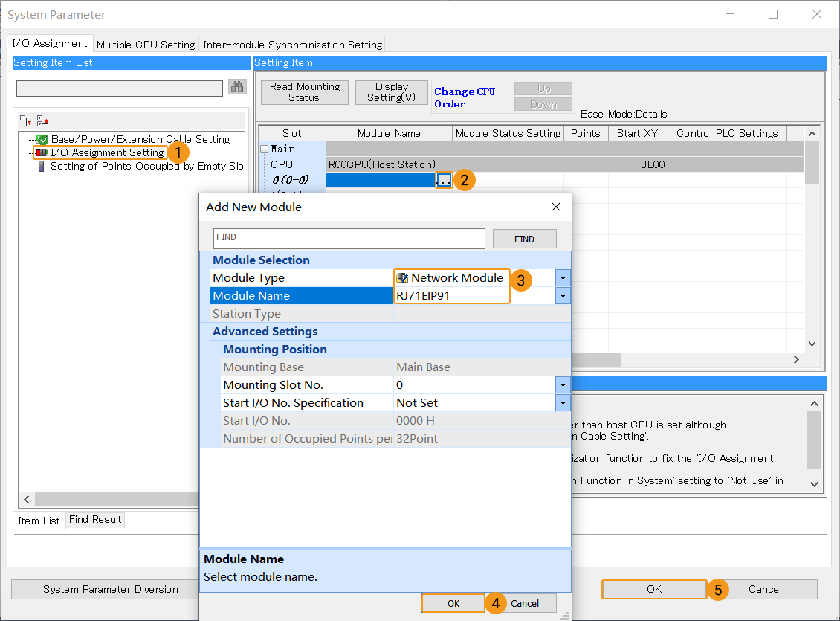Click the binoculars search icon
This screenshot has height=621, width=840.
[237, 88]
